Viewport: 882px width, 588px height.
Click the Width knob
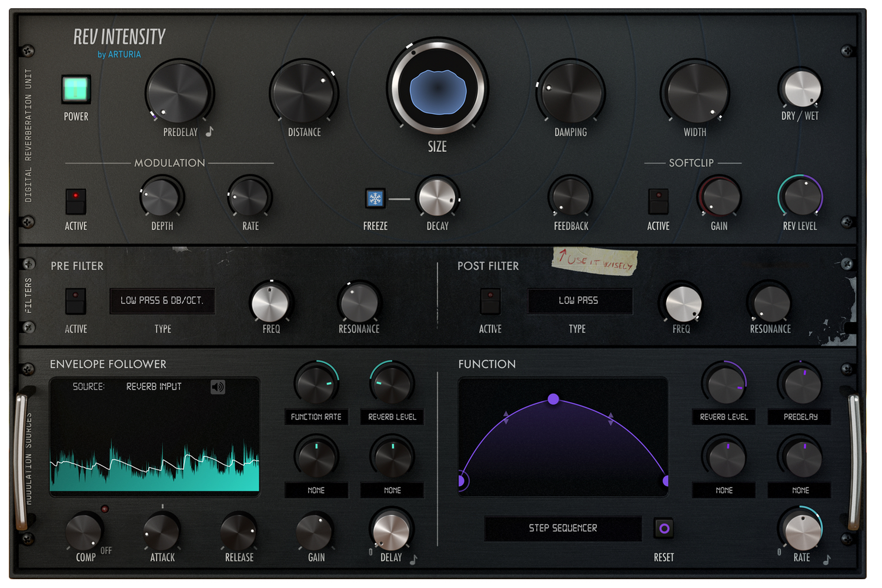[x=695, y=93]
